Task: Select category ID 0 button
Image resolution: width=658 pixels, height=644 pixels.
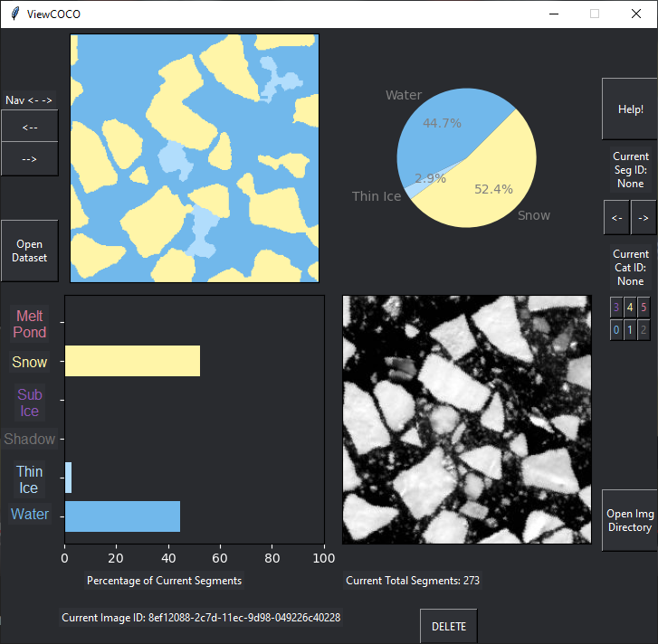Action: [616, 330]
